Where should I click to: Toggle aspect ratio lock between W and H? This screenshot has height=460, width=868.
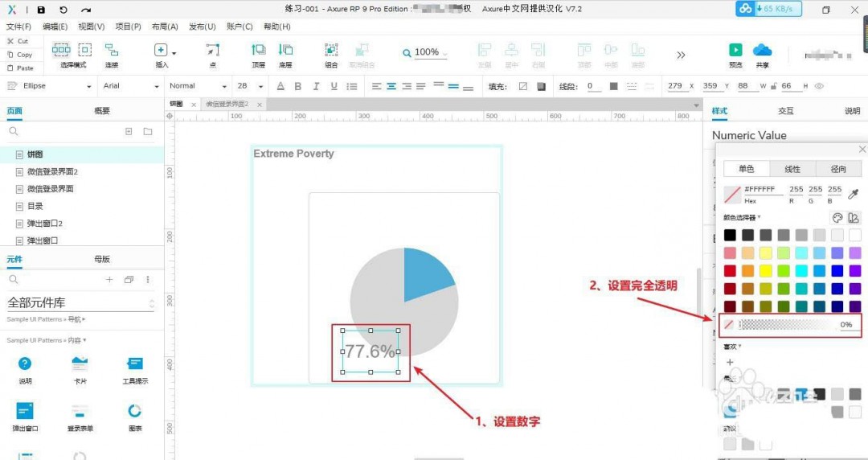(x=774, y=86)
